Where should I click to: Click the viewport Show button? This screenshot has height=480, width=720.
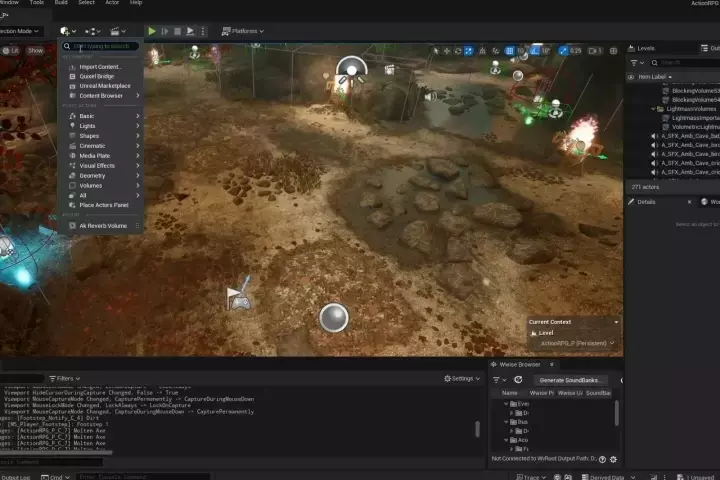(35, 51)
